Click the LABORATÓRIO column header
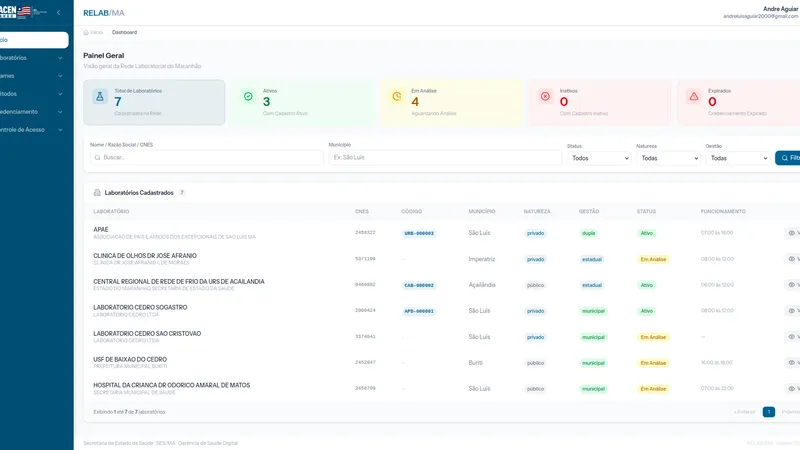Image resolution: width=800 pixels, height=450 pixels. click(111, 211)
